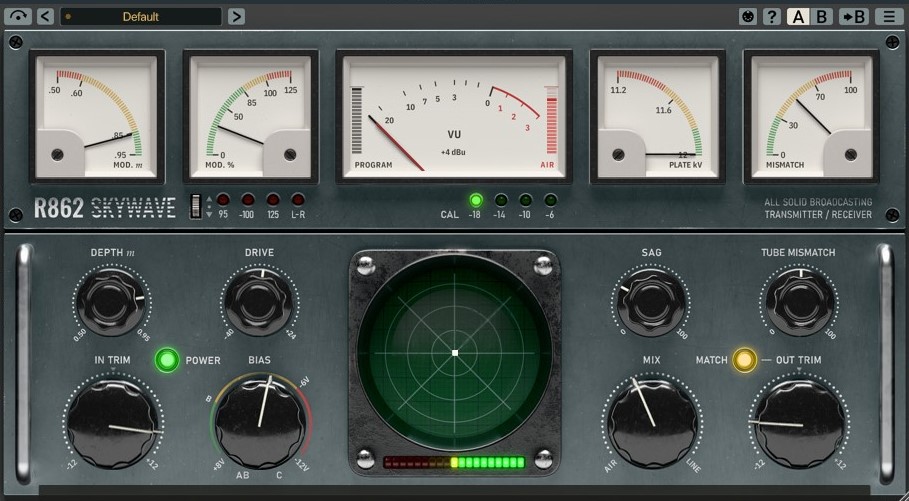Select the -18 calibration LED
Screen dimensions: 909x501
pos(476,201)
